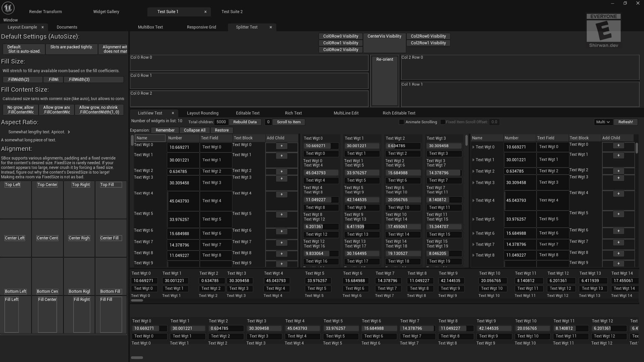Click the Restore expansion button
Image resolution: width=644 pixels, height=362 pixels.
pos(222,130)
